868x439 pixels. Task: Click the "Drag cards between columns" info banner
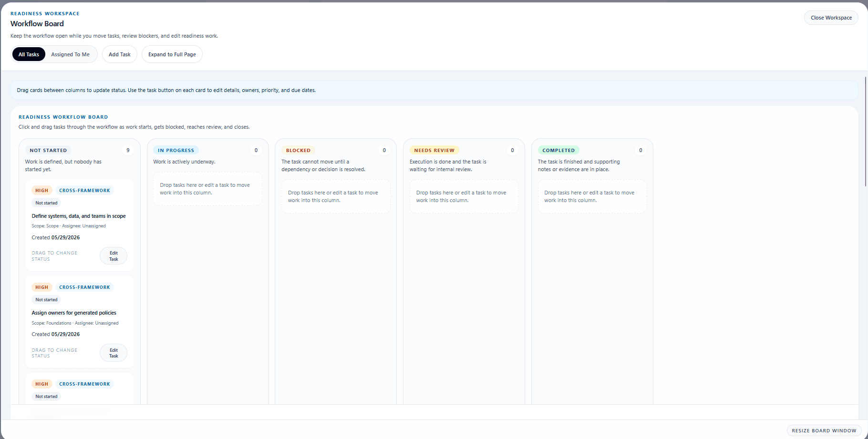(434, 90)
